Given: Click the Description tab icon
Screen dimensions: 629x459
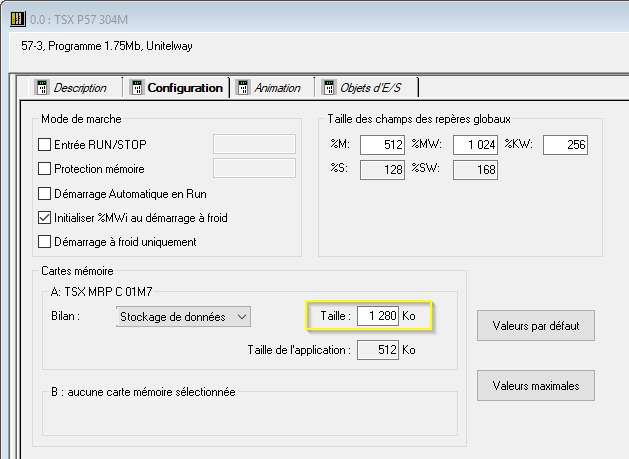Looking at the screenshot, I should 42,88.
